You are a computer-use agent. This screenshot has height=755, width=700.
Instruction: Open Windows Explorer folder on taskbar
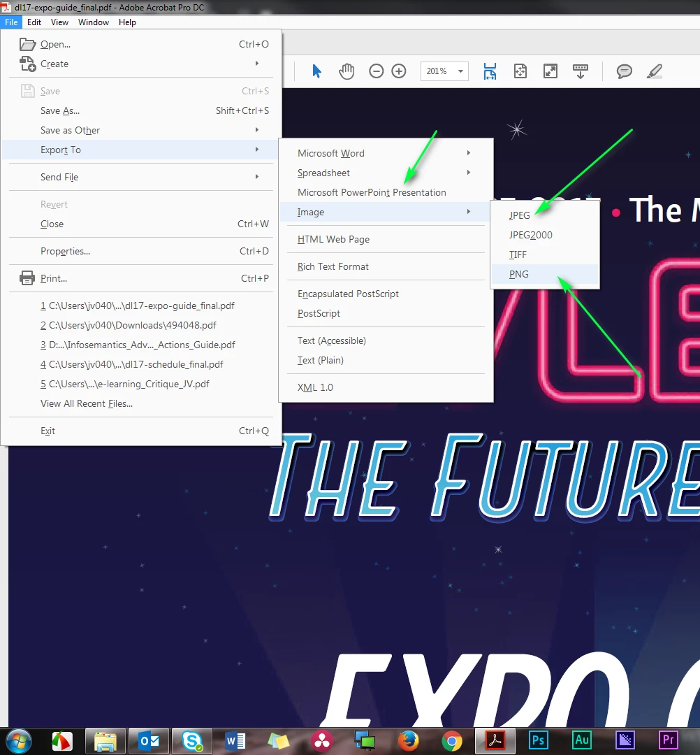click(105, 740)
